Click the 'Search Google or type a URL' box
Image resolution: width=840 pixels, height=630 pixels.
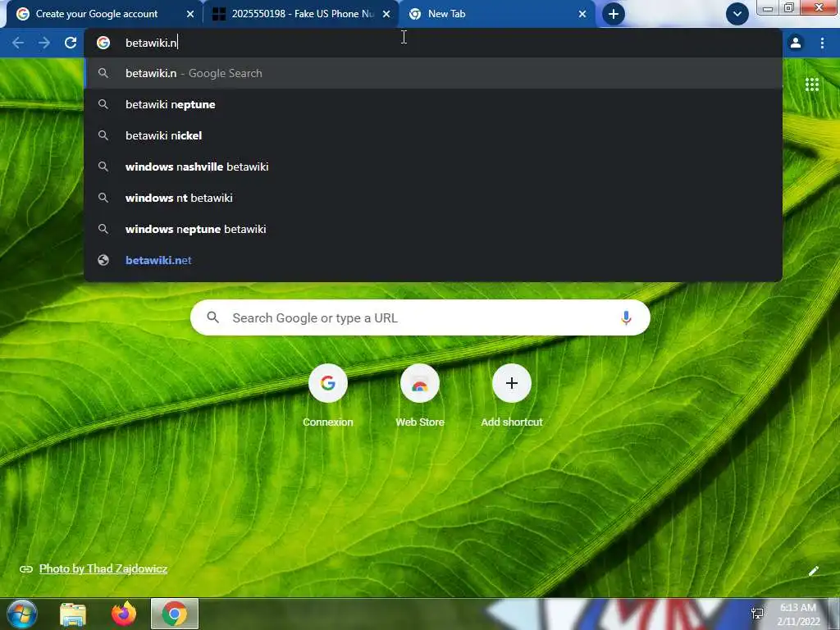point(420,317)
